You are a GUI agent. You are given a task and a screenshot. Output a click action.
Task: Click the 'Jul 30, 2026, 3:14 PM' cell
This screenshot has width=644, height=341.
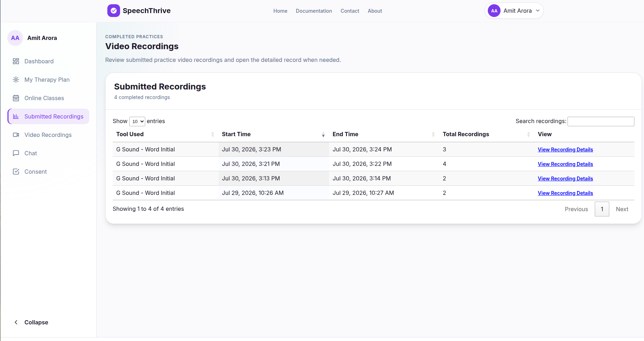coord(384,178)
